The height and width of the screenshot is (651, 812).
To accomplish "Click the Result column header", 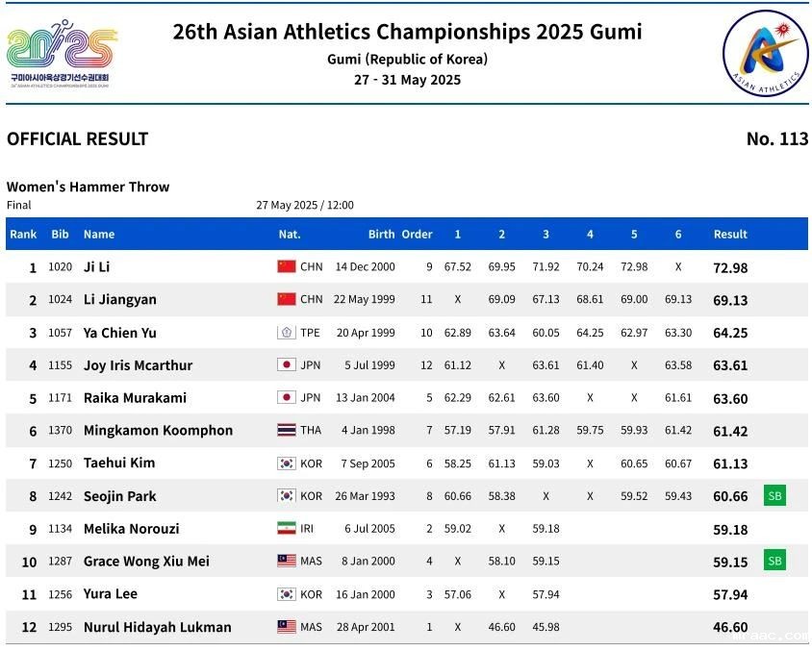I will click(730, 235).
